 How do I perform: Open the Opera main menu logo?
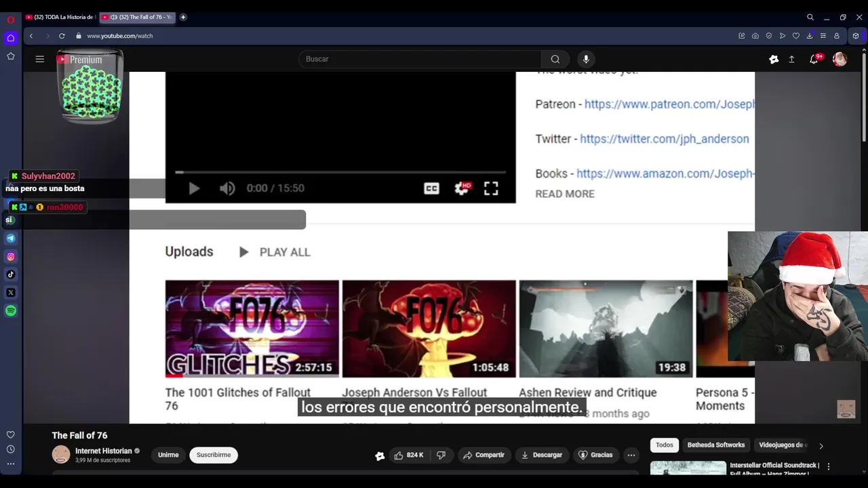coord(11,20)
